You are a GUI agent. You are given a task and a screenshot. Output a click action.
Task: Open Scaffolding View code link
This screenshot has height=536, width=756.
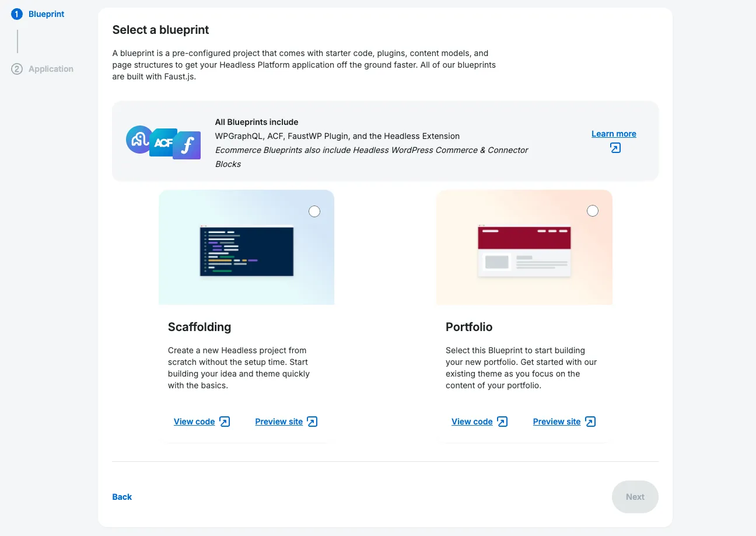[x=194, y=422]
